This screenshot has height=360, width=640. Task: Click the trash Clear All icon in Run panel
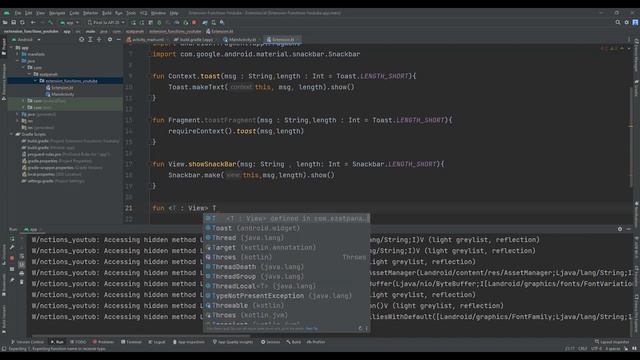(x=22, y=282)
